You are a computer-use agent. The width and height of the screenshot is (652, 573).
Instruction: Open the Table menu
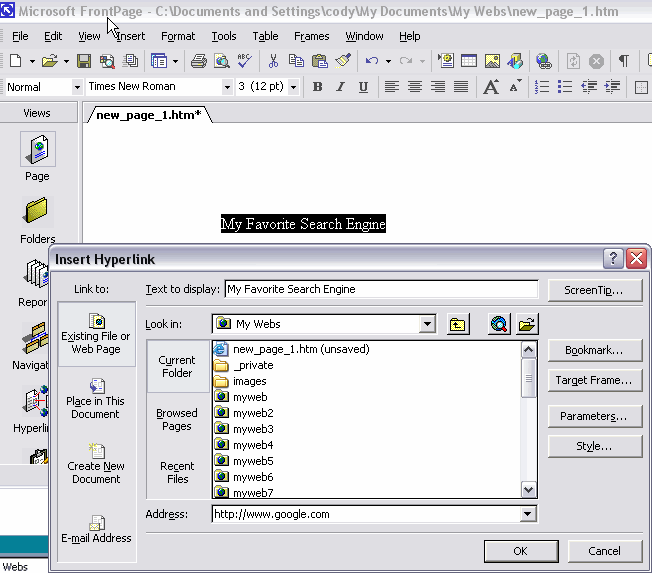(x=265, y=36)
